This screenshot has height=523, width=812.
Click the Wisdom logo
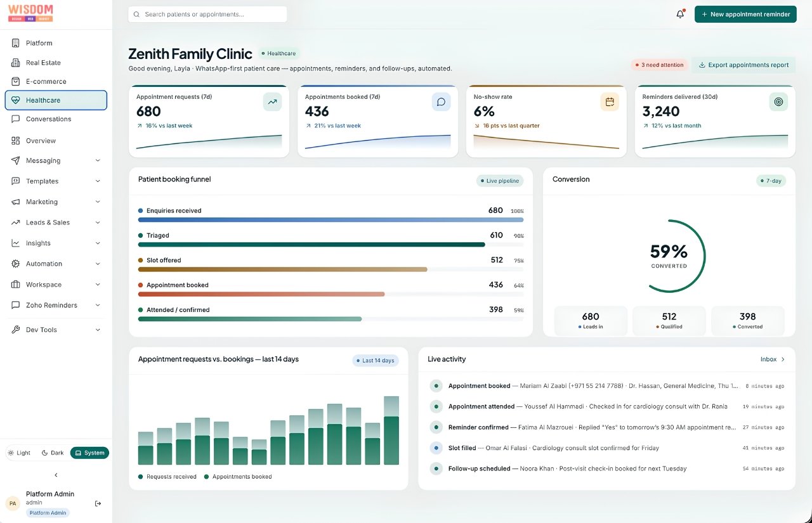point(30,13)
